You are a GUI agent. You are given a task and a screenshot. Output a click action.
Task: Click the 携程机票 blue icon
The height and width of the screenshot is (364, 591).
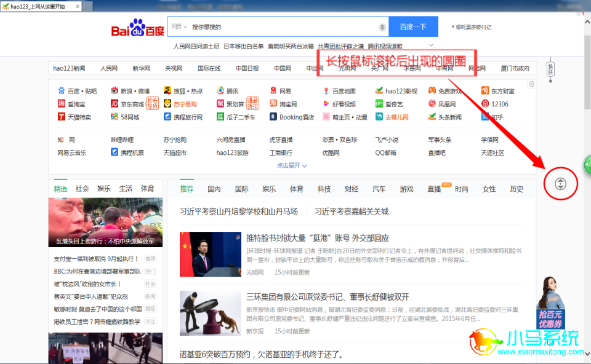(x=115, y=152)
